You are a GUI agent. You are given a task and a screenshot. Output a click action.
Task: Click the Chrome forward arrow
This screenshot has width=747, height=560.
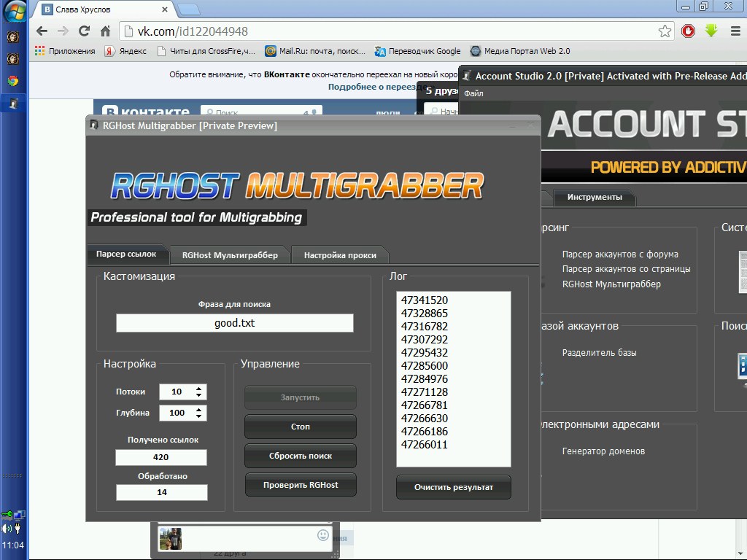click(x=63, y=31)
